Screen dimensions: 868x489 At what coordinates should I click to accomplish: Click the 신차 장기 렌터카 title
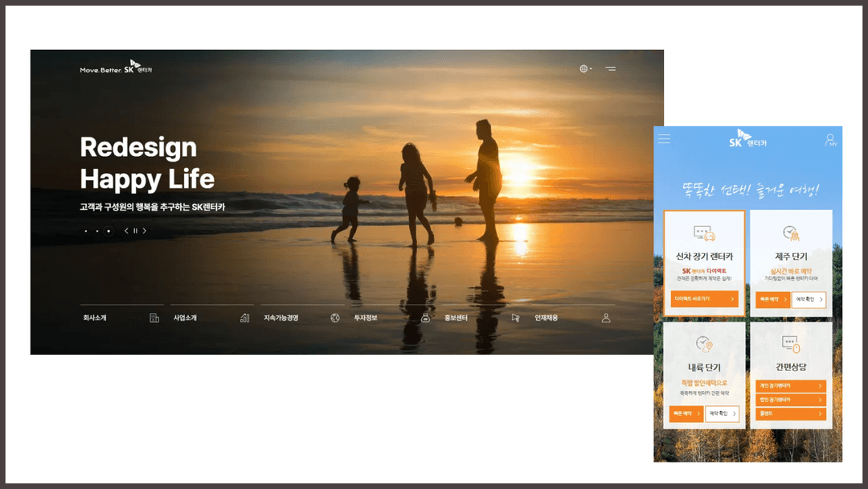(x=704, y=257)
